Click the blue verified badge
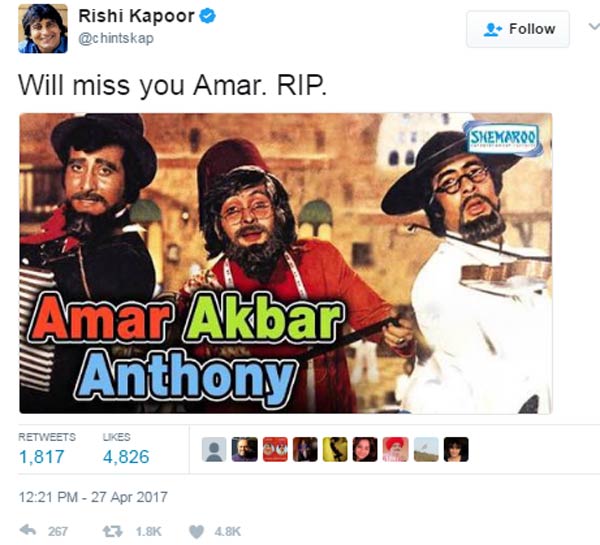This screenshot has height=545, width=600. (x=208, y=16)
